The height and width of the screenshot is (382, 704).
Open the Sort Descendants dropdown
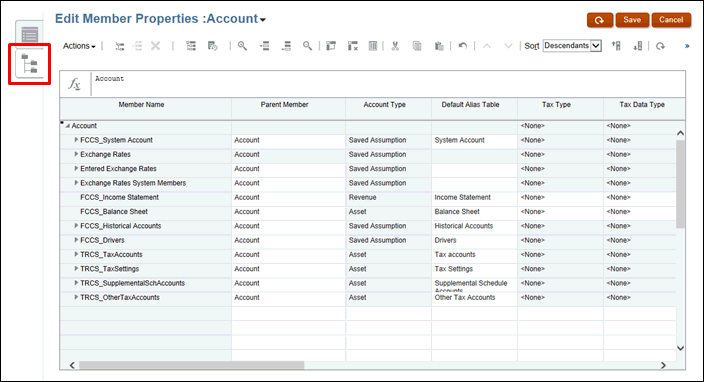click(572, 46)
